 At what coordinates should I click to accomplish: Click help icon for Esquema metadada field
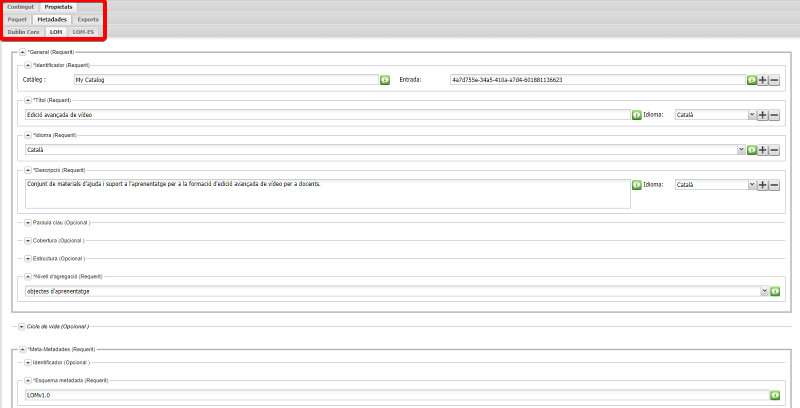point(774,395)
